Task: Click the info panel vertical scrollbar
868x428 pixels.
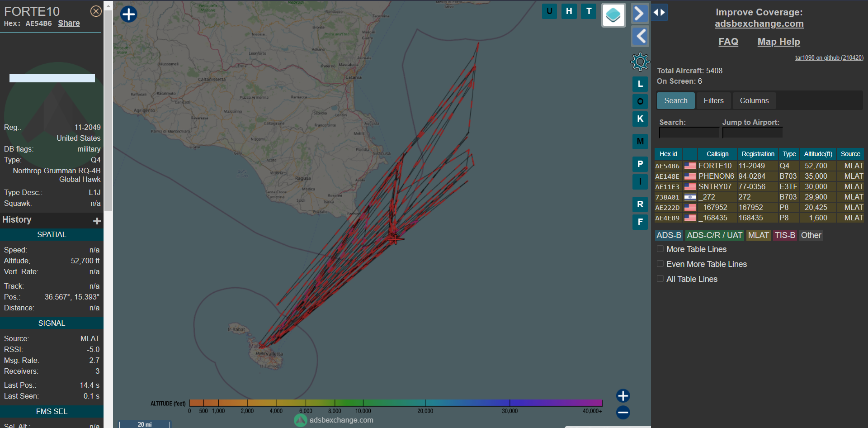Action: point(108,111)
